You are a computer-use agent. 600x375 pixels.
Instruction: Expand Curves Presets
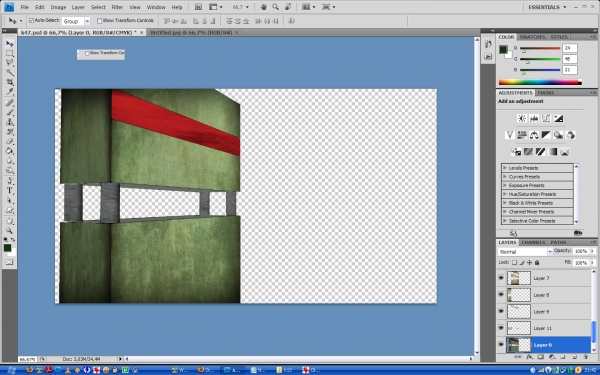tap(505, 176)
